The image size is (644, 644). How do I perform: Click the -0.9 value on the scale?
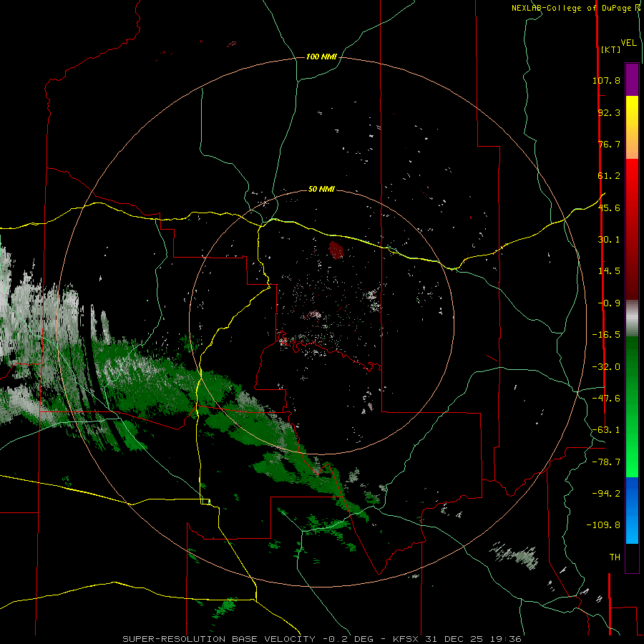[609, 303]
